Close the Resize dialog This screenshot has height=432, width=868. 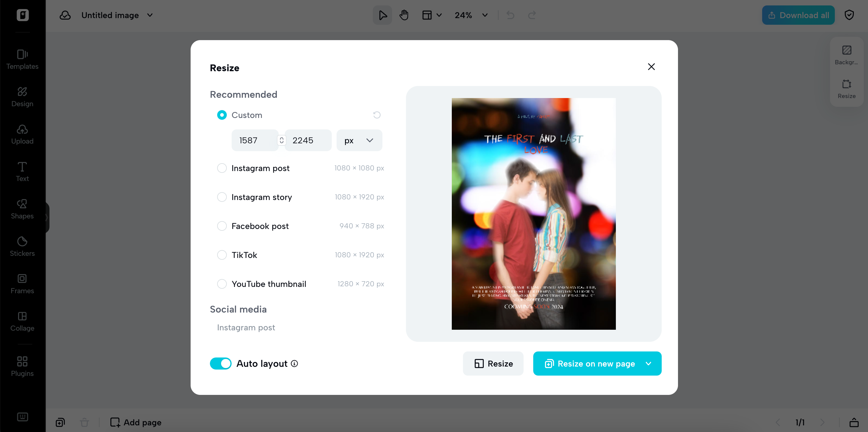coord(651,67)
